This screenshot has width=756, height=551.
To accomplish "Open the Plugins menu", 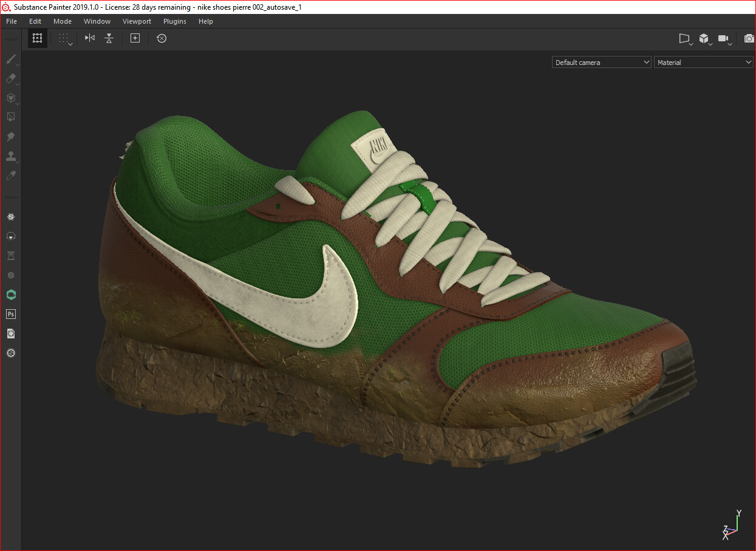I will point(175,21).
